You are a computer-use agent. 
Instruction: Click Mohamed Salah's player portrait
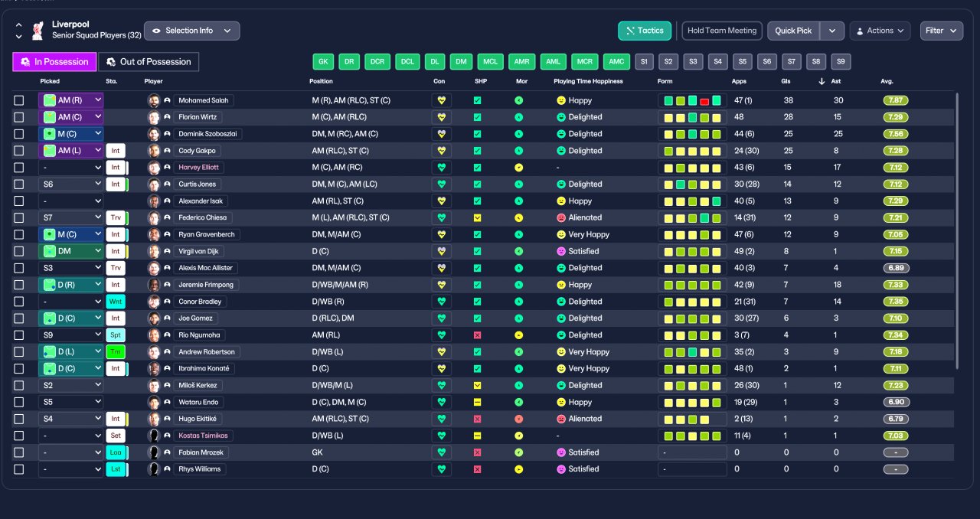pos(154,100)
